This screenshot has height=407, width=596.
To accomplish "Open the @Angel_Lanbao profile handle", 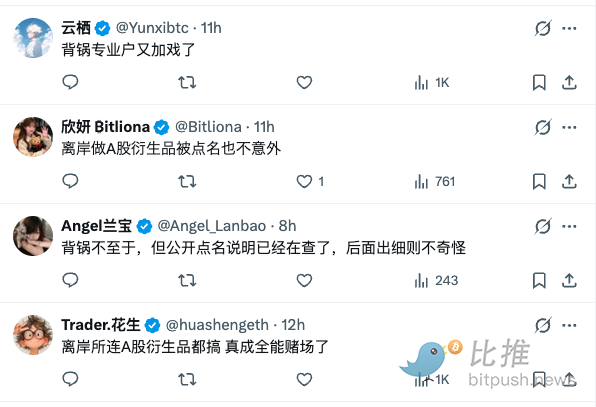I will [x=212, y=226].
